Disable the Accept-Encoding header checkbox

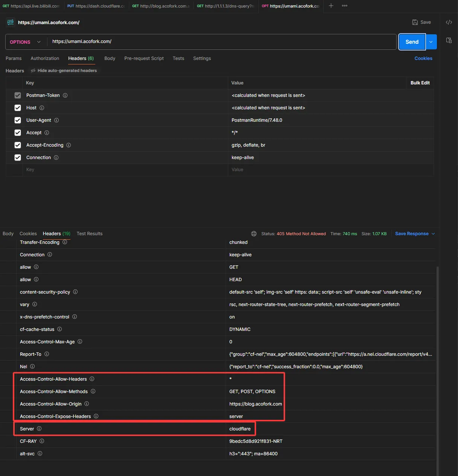click(18, 145)
